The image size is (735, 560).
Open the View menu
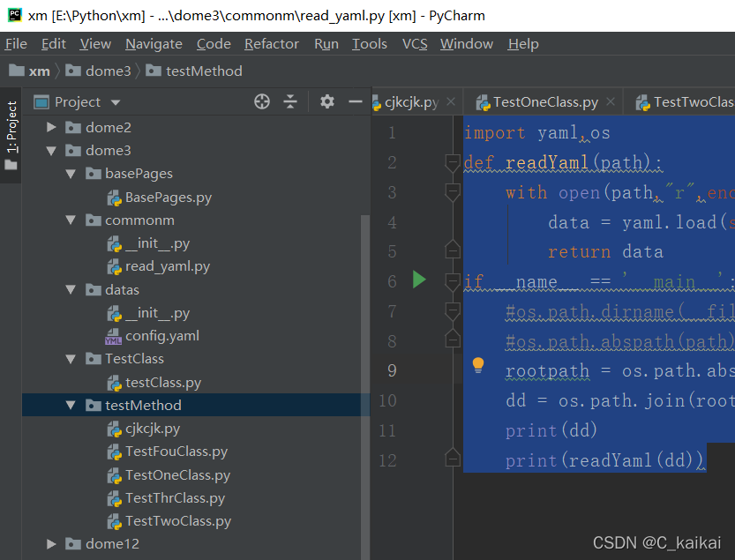pyautogui.click(x=95, y=44)
